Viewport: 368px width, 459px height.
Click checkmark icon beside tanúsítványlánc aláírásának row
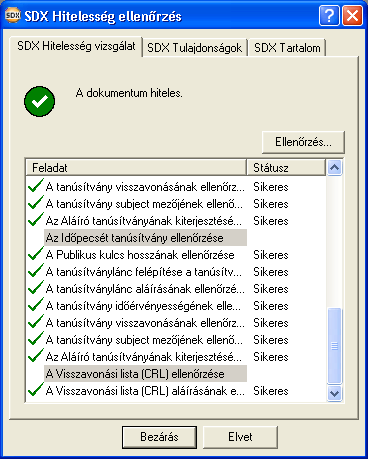pos(36,288)
